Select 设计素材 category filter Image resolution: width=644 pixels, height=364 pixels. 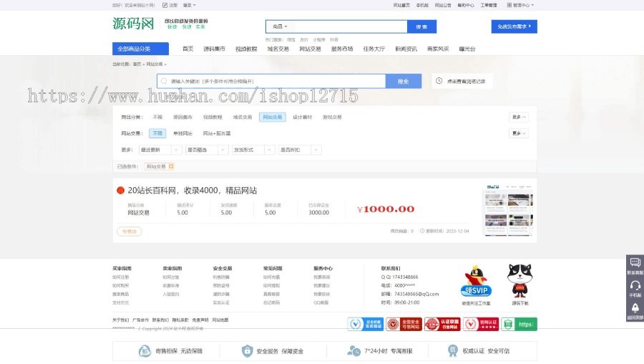click(302, 118)
